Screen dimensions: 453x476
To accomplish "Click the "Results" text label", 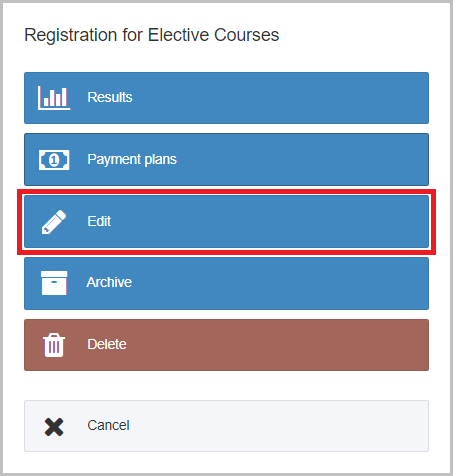I will 110,97.
